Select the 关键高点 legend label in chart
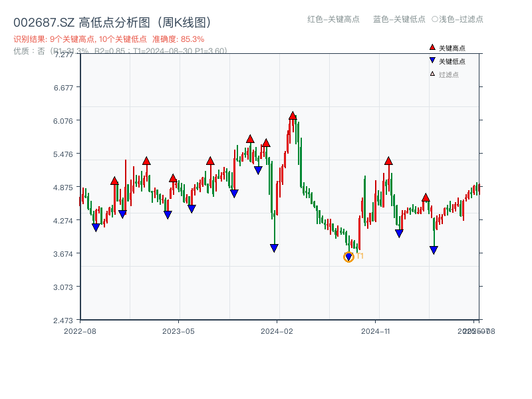Viewport: 532px width, 399px height. coord(452,48)
